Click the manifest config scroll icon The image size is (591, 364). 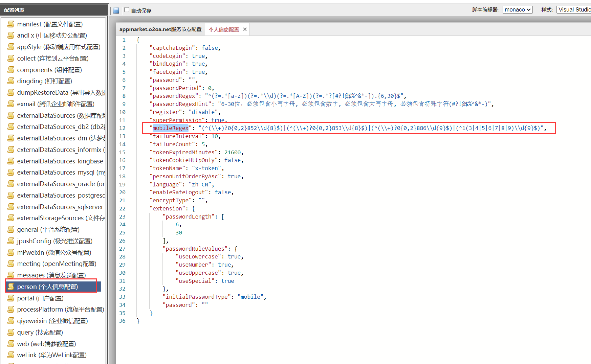11,24
